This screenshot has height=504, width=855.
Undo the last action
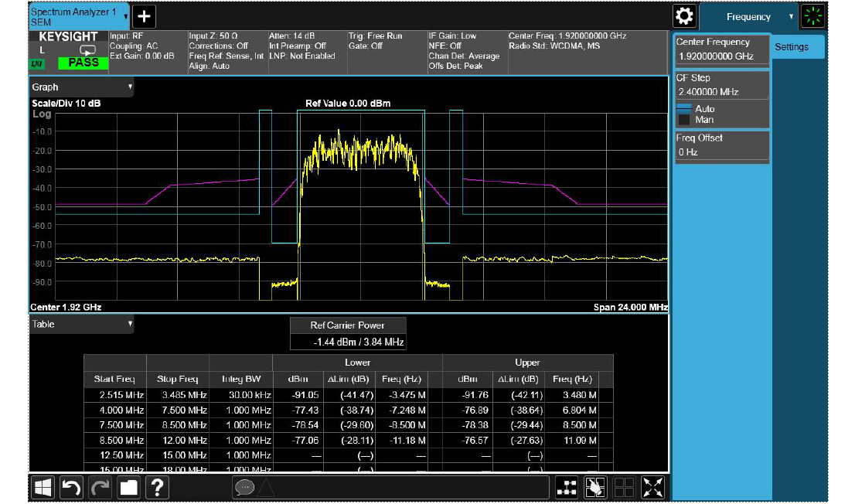72,487
